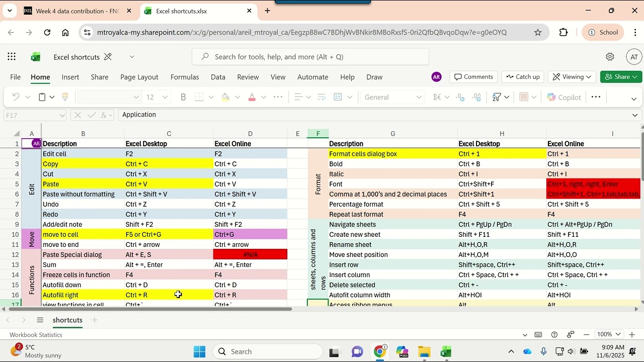Screen dimensions: 644x362
Task: Expand the formula bar chevron
Action: point(635,115)
